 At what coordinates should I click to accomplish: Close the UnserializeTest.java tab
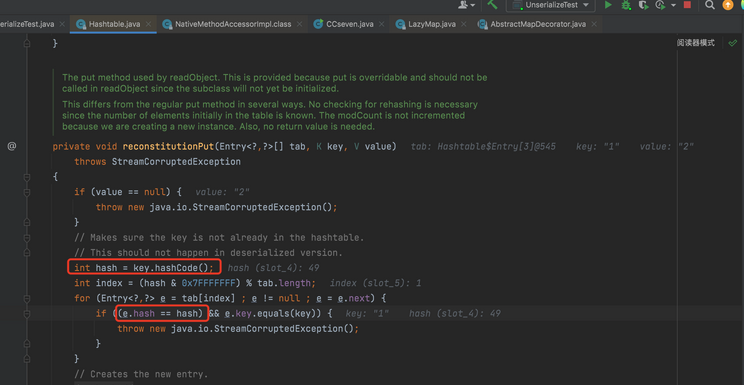(x=63, y=24)
